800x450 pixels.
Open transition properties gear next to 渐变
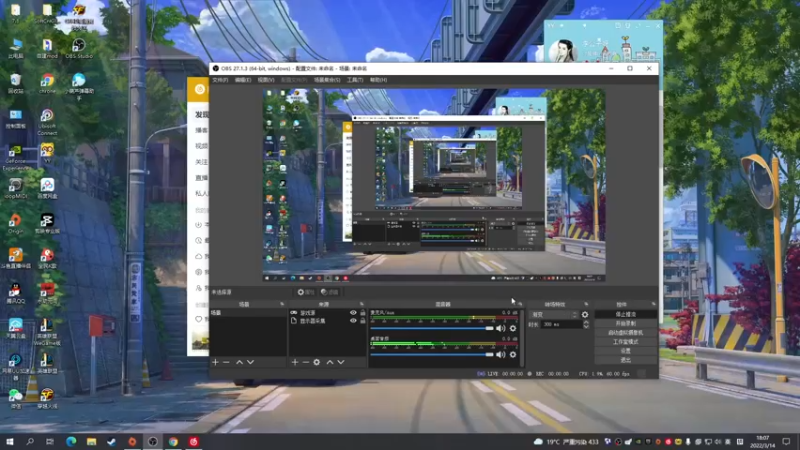pos(585,315)
